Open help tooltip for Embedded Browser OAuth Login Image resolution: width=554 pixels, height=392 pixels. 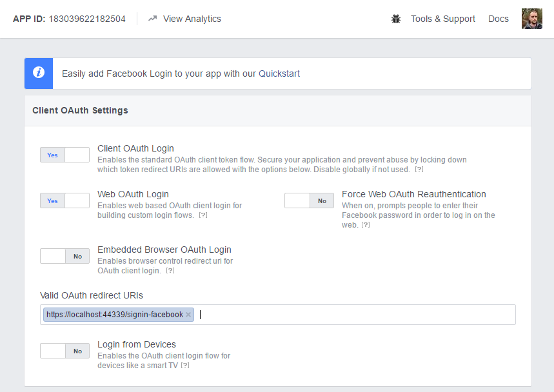170,271
